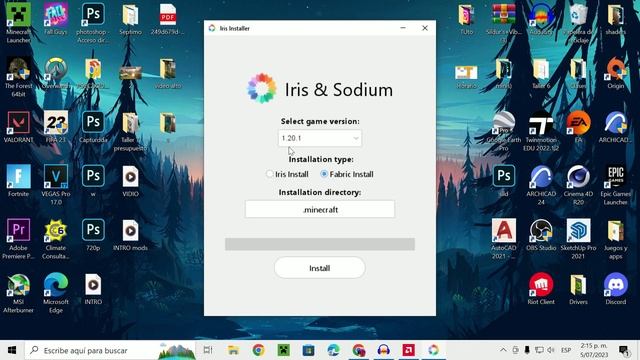Open Fall Guys desktop shortcut

point(56,20)
